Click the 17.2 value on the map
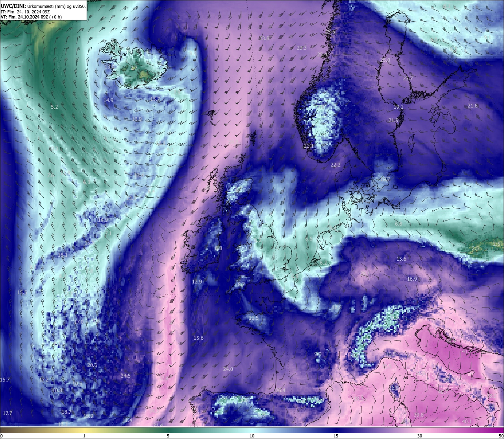 [x=44, y=380]
